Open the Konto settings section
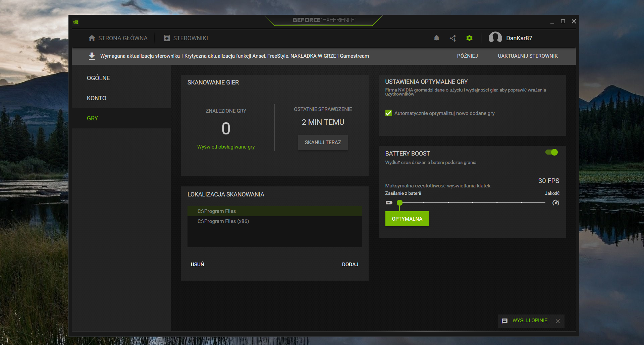The height and width of the screenshot is (345, 644). tap(97, 98)
